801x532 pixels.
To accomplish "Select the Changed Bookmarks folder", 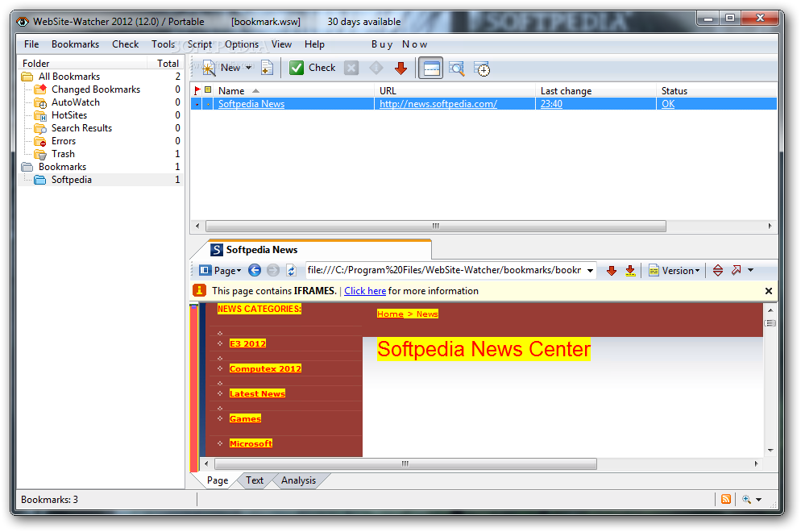I will click(96, 89).
